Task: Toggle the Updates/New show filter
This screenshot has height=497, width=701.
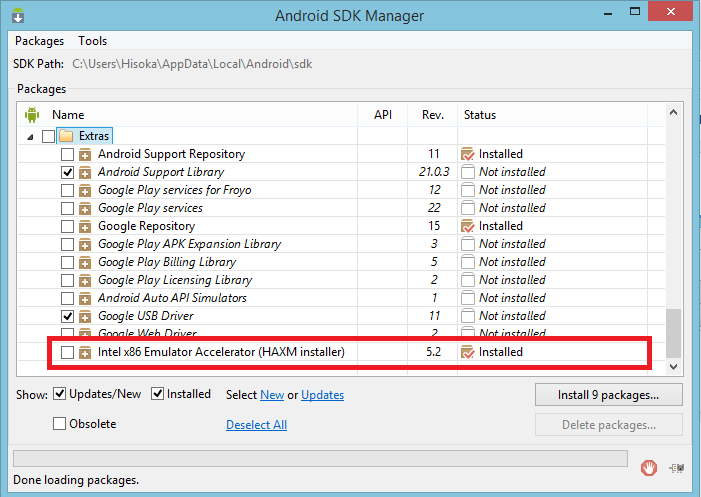Action: [x=59, y=394]
